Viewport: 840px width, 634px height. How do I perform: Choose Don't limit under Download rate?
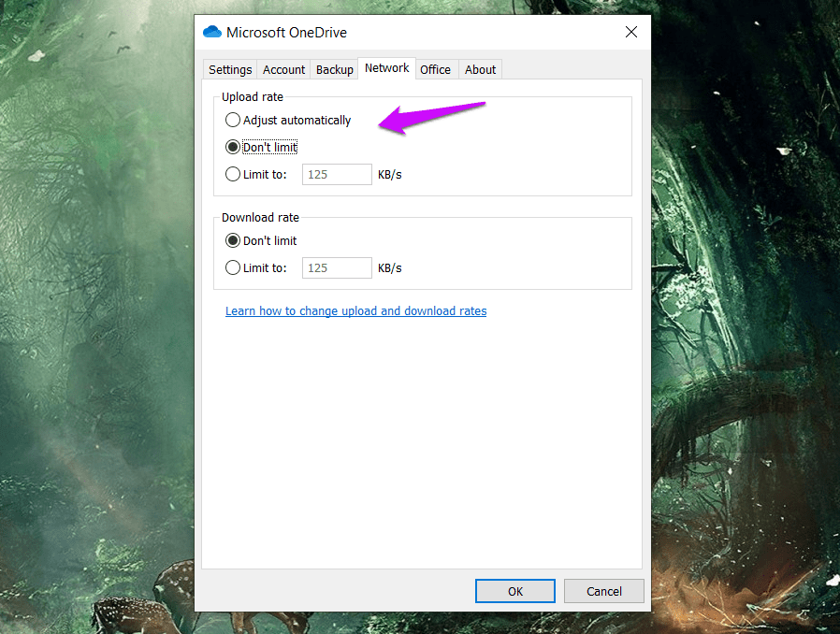click(261, 241)
